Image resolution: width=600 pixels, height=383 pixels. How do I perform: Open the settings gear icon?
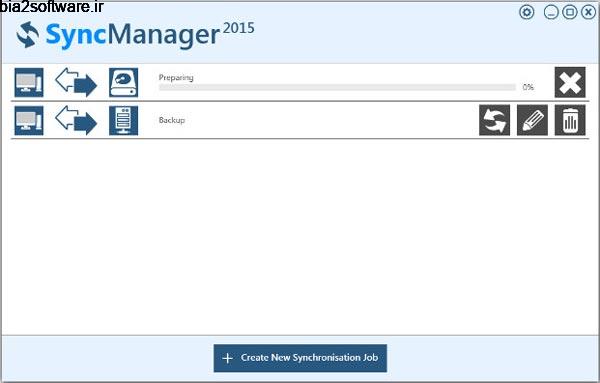coord(527,12)
